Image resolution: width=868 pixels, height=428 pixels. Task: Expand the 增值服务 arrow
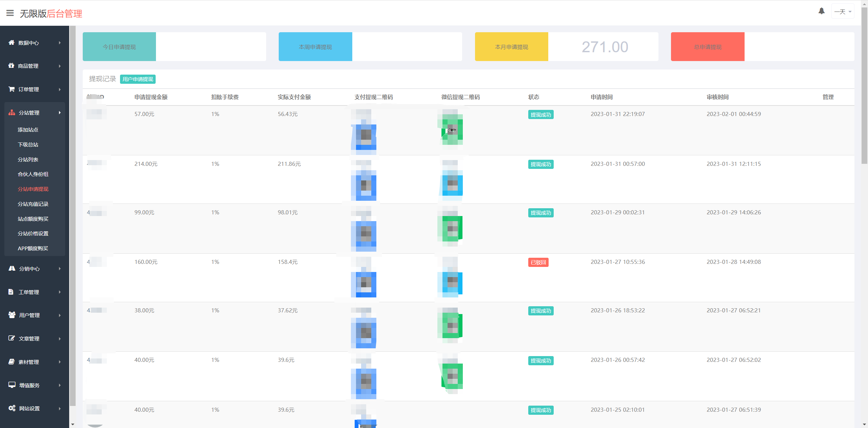point(60,385)
